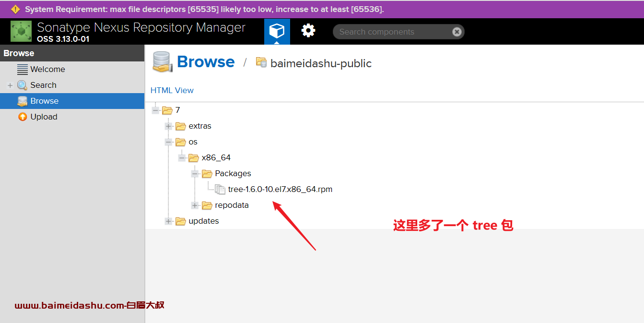
Task: Click the Browse sidebar panel header
Action: 72,53
